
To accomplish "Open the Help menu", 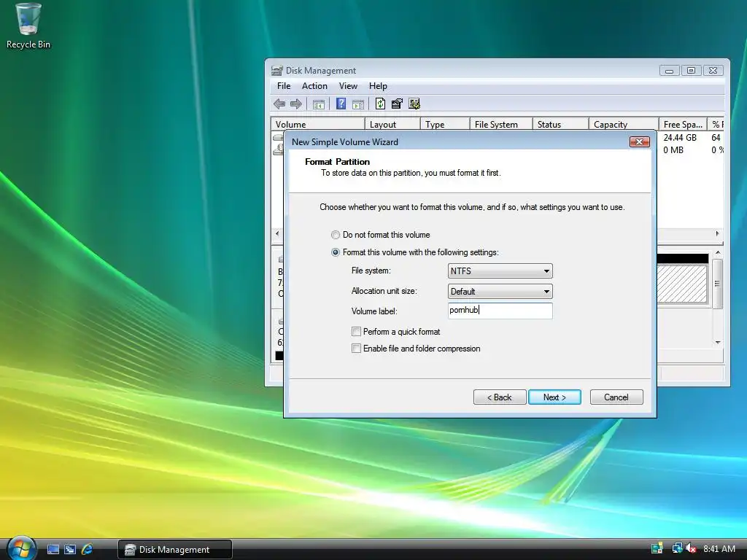I will [379, 86].
